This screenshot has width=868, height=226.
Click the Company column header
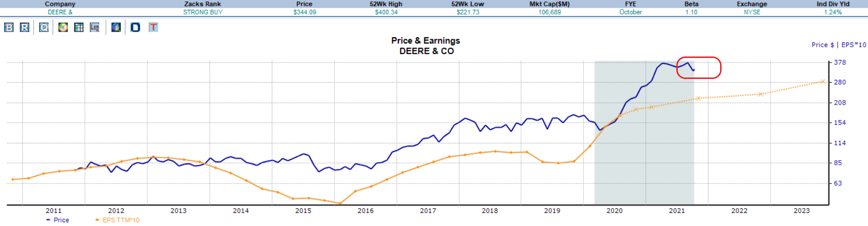tap(60, 4)
